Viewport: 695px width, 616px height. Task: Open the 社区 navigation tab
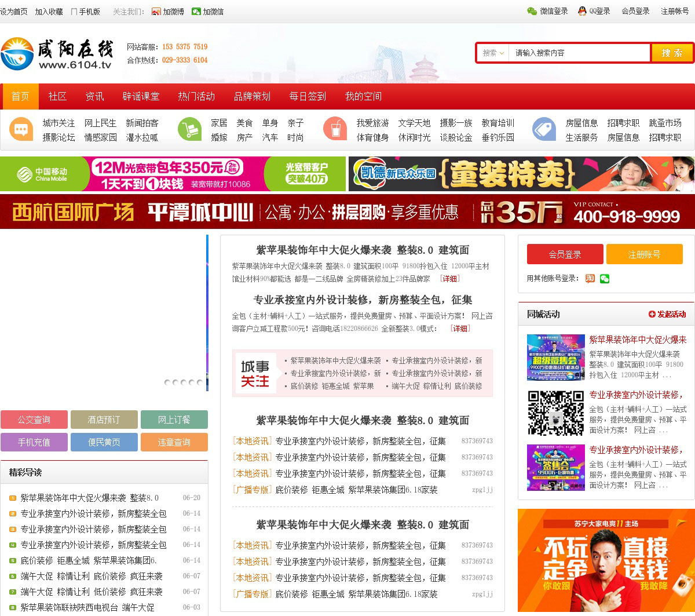click(x=57, y=96)
